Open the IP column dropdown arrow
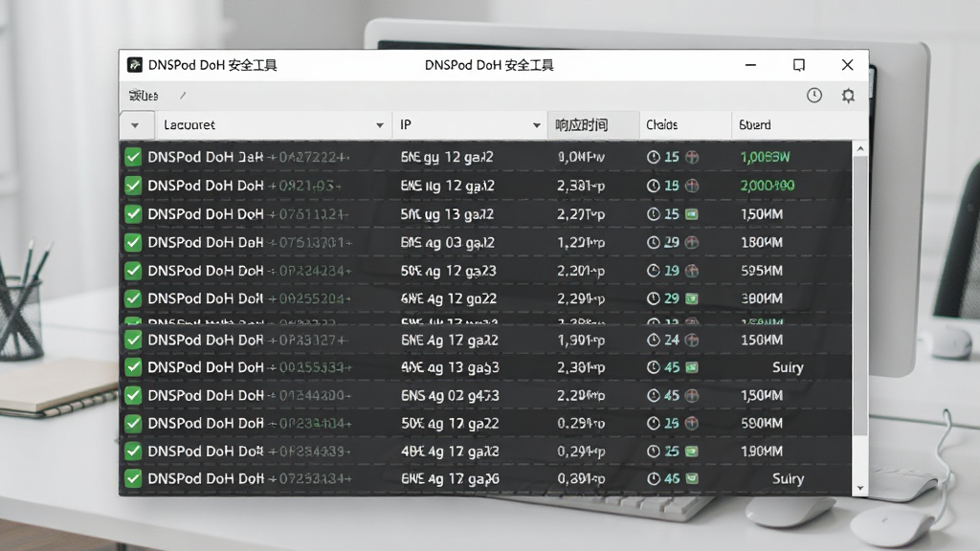 pos(536,125)
